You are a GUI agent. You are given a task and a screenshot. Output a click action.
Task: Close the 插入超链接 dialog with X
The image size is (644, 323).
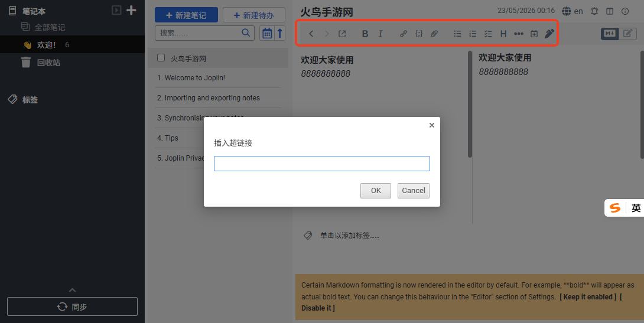pos(432,125)
